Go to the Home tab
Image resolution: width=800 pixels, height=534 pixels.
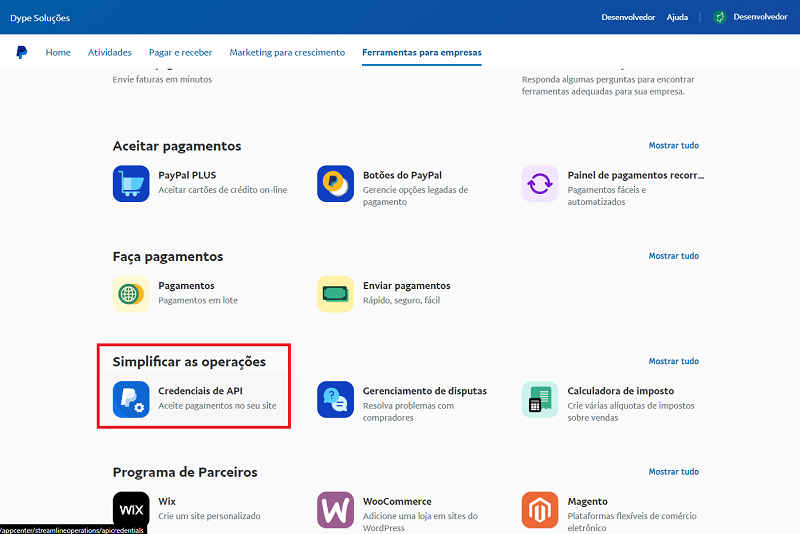point(58,52)
